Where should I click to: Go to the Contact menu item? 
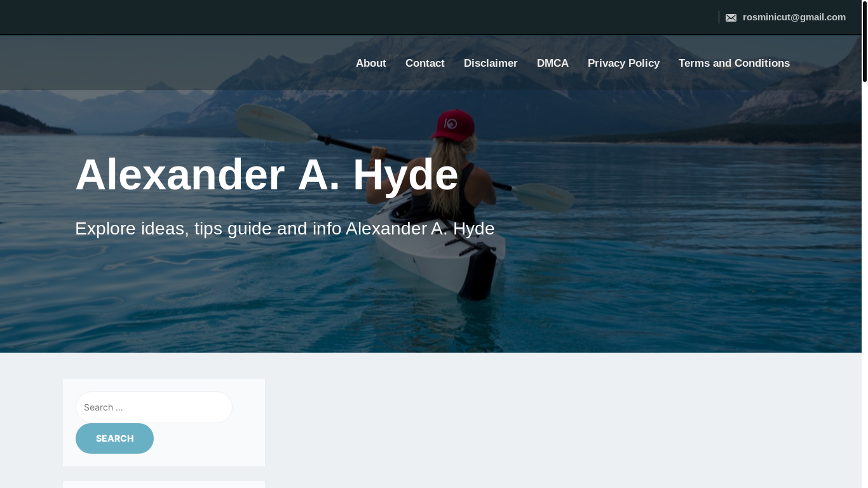(x=425, y=63)
